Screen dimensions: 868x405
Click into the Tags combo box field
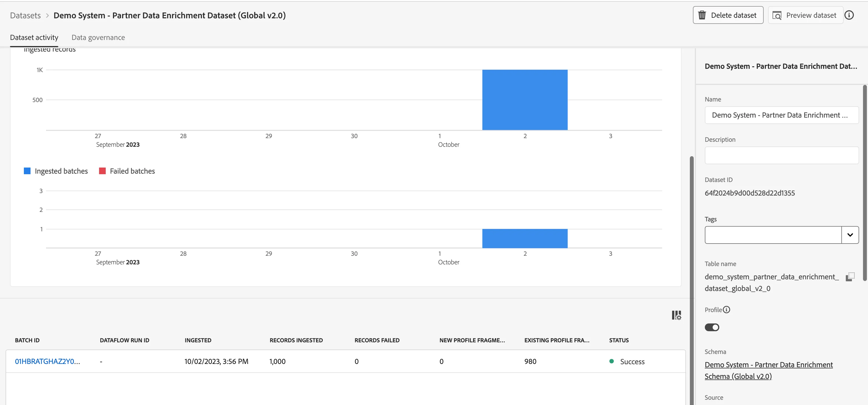(x=773, y=235)
